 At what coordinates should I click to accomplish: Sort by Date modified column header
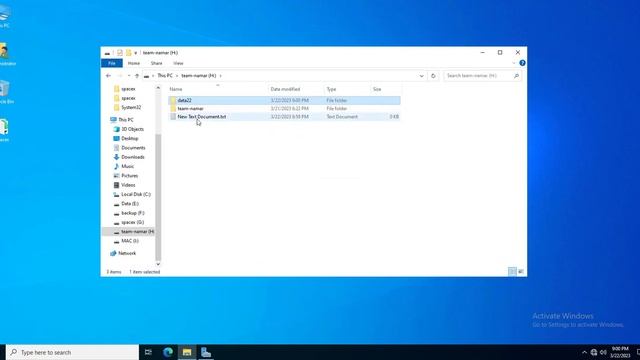(x=296, y=89)
